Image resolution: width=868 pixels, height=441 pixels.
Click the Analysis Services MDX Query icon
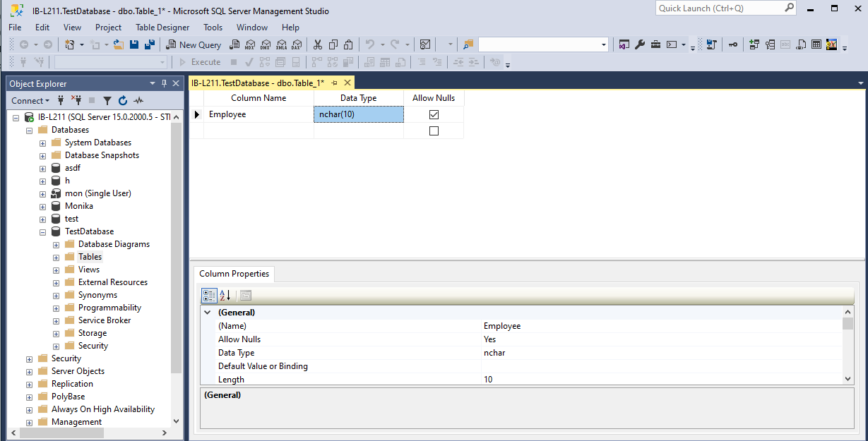pos(250,44)
